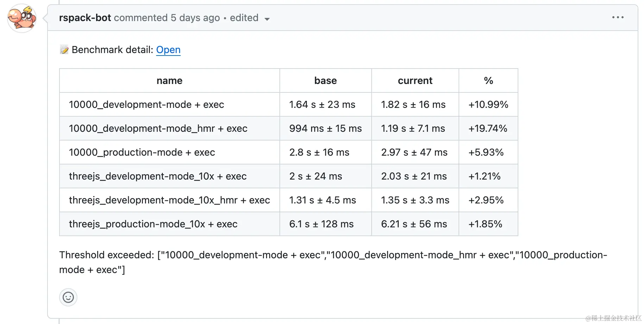This screenshot has height=324, width=644.
Task: Click the 'edited' label text
Action: point(244,18)
